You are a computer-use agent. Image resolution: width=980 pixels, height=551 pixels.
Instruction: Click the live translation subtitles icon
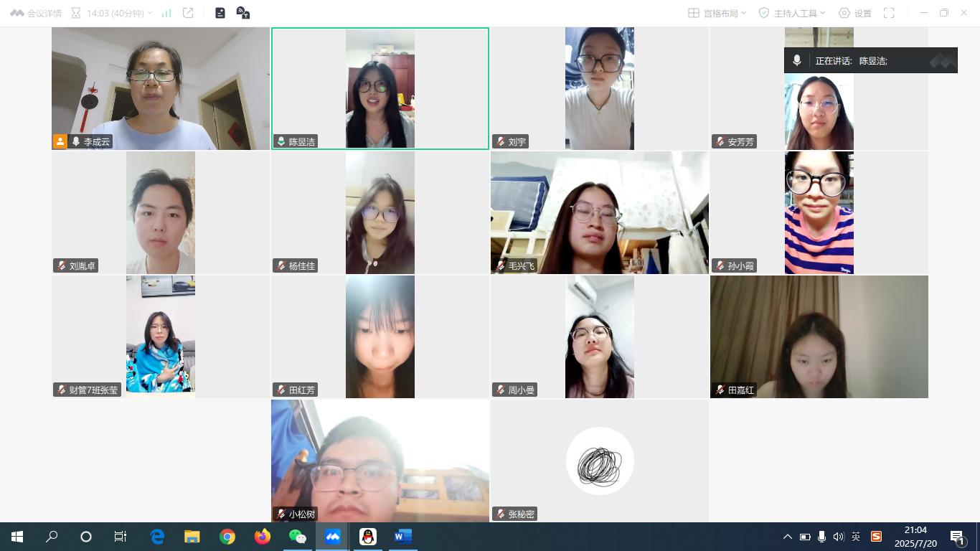243,13
